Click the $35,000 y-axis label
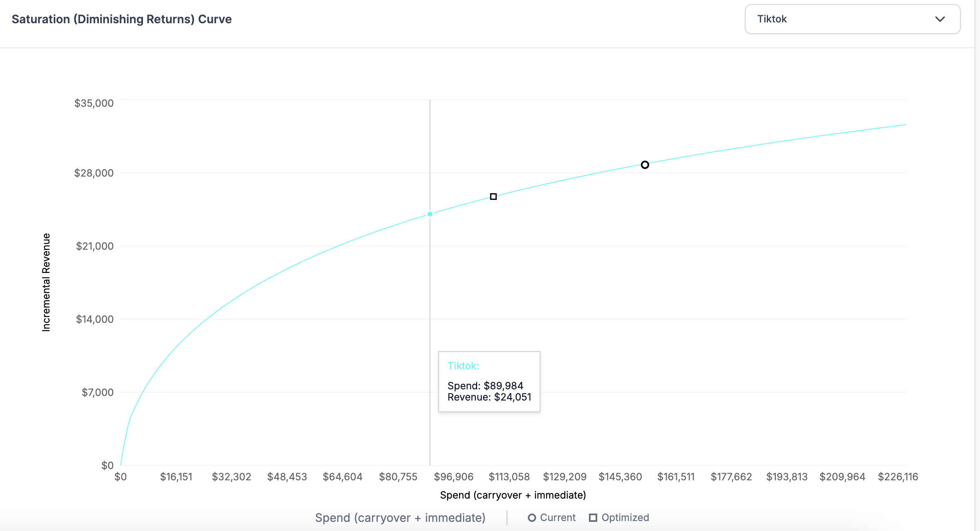 pos(94,103)
